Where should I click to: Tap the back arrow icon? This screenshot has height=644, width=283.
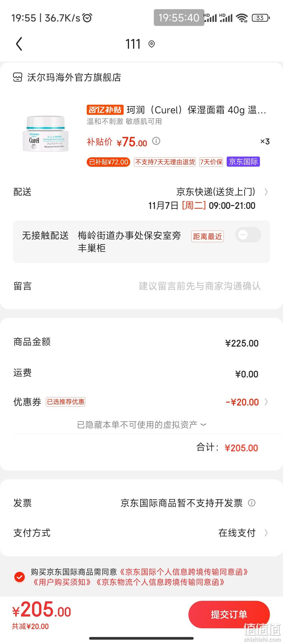[19, 44]
